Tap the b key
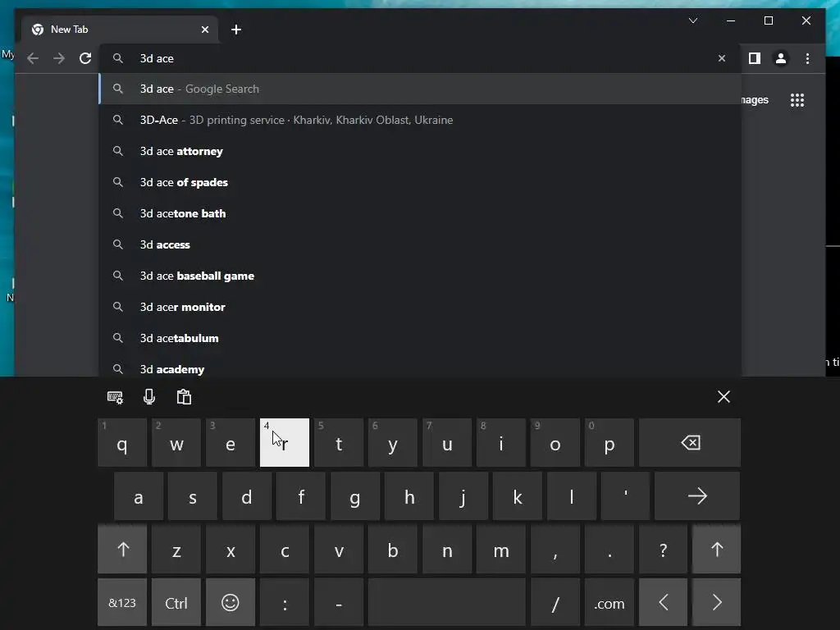Screen dimensions: 840x630 [x=393, y=549]
